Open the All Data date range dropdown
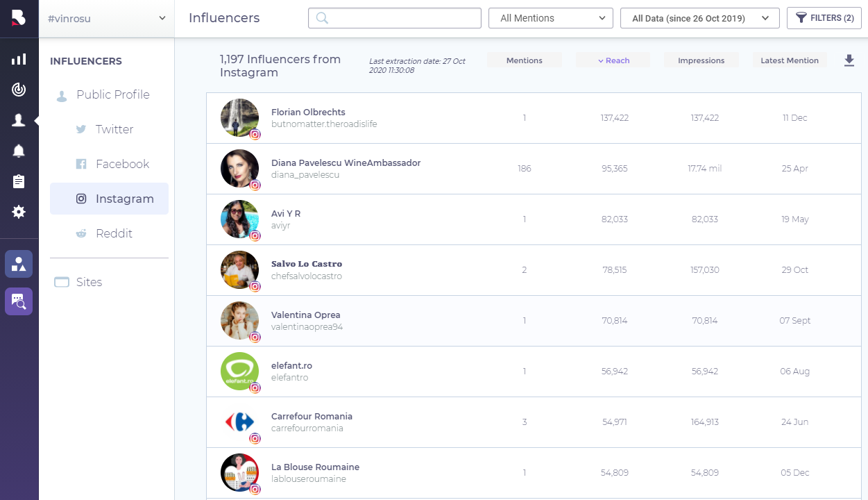The width and height of the screenshot is (868, 500). coord(700,18)
